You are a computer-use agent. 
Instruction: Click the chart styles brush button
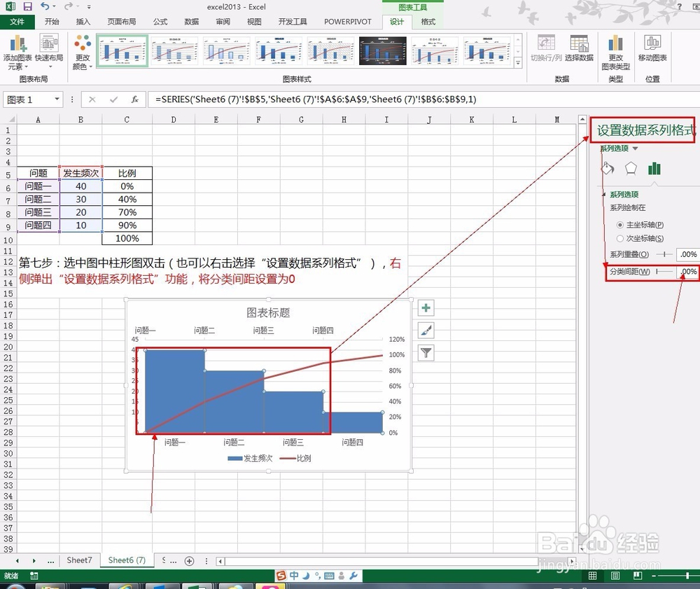[x=426, y=331]
